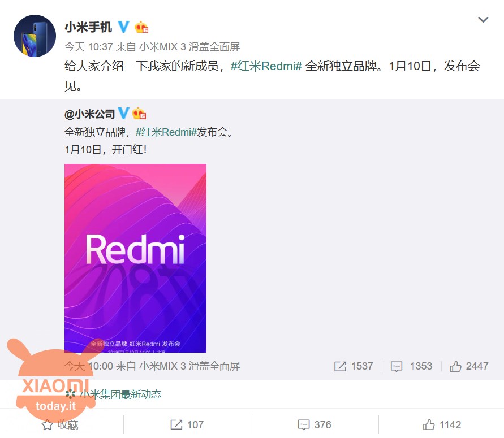
Task: Click the 小米手机 account name
Action: click(x=88, y=27)
